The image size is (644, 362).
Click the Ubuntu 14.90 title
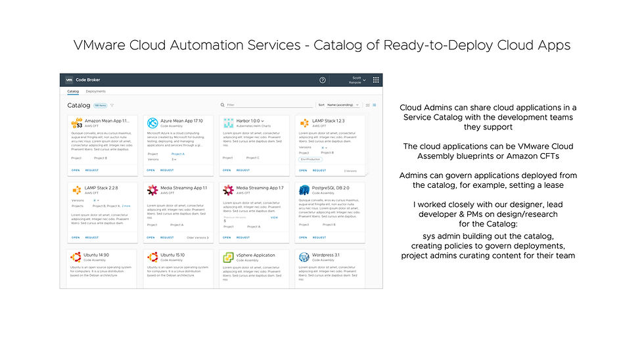(96, 255)
